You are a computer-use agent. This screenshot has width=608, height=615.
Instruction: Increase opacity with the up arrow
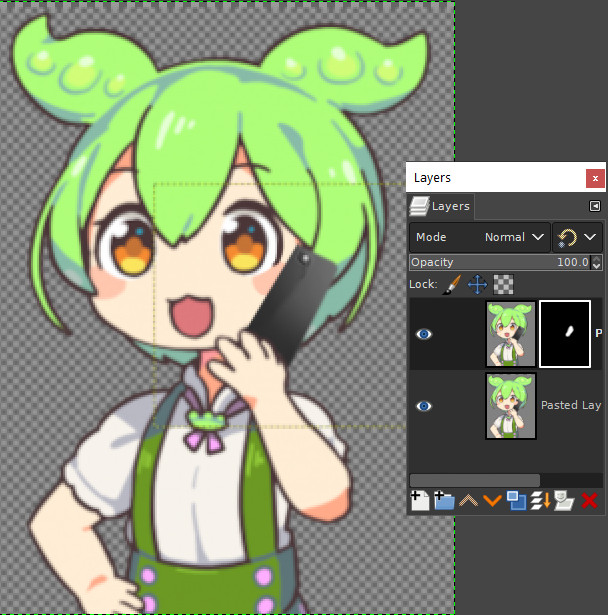click(597, 259)
